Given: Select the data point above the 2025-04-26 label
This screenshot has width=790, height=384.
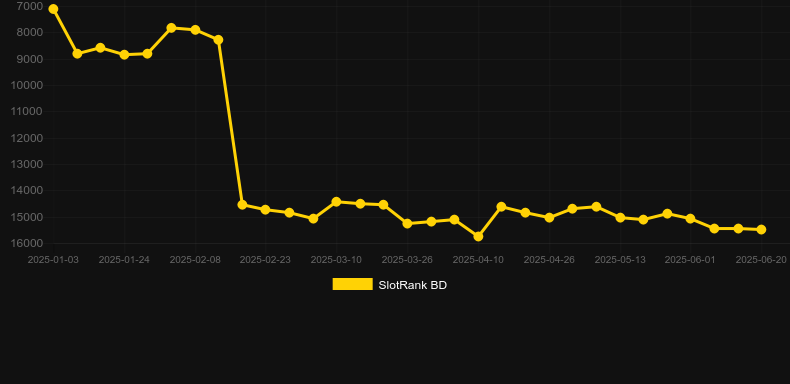Looking at the screenshot, I should pyautogui.click(x=549, y=218).
